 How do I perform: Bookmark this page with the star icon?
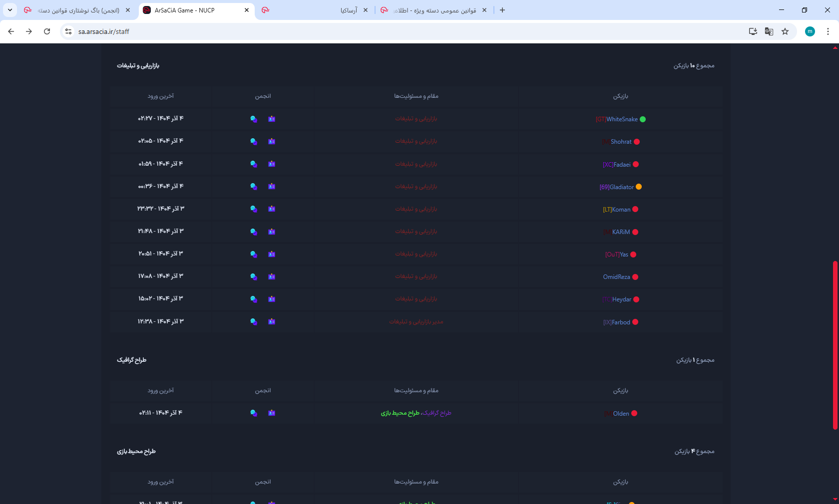(x=785, y=31)
